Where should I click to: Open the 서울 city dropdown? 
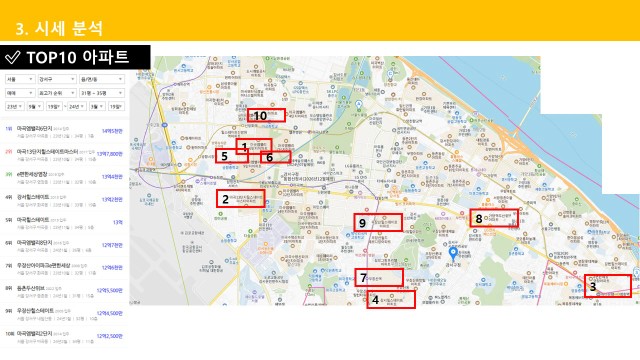pyautogui.click(x=20, y=79)
